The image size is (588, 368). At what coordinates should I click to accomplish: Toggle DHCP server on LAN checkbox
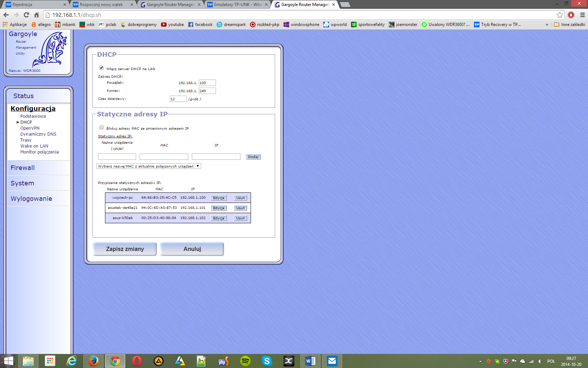click(101, 68)
